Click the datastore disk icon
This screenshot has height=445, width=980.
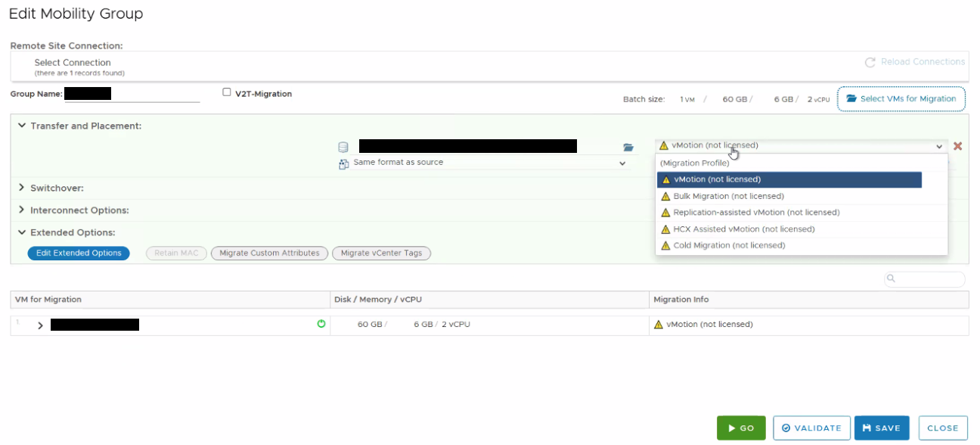pos(343,147)
